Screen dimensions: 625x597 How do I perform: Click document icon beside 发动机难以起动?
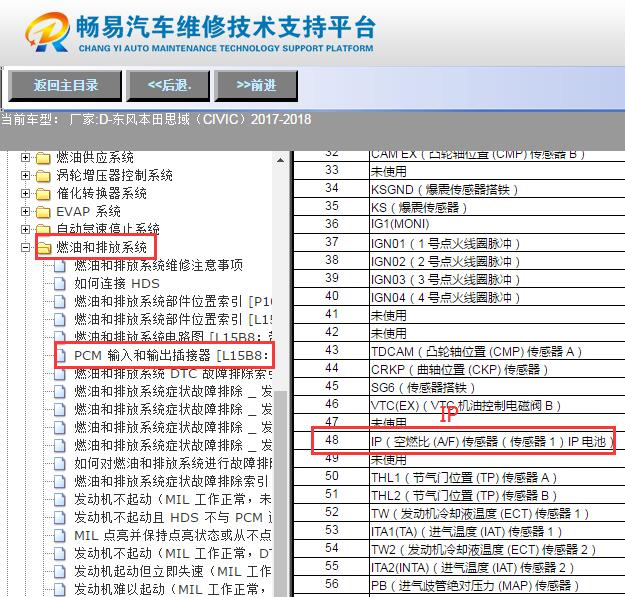coord(60,589)
